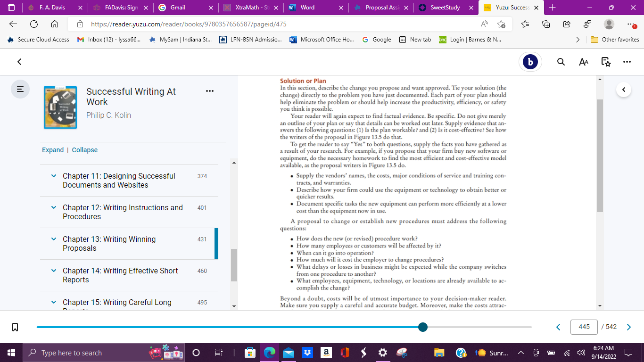Open the favorites list icon
This screenshot has width=644, height=362.
[x=525, y=24]
